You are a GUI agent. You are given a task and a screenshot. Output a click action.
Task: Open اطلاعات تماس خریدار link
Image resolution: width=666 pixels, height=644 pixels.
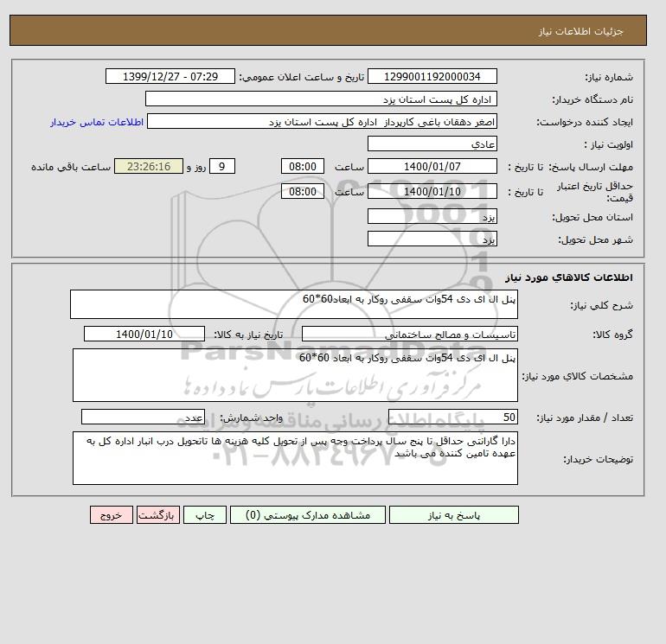(97, 122)
